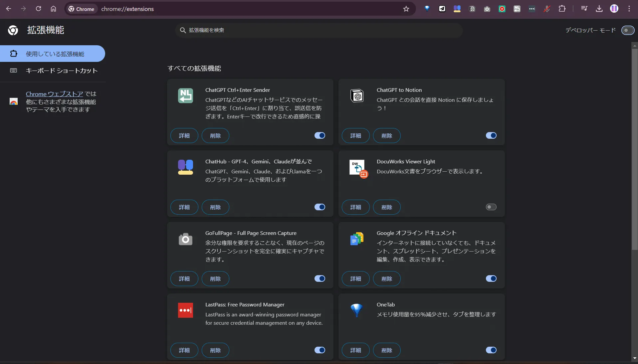Click the extensions search field

[x=318, y=30]
